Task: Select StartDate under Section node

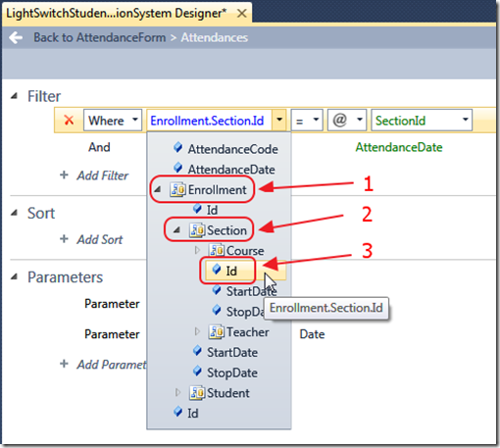Action: 251,291
